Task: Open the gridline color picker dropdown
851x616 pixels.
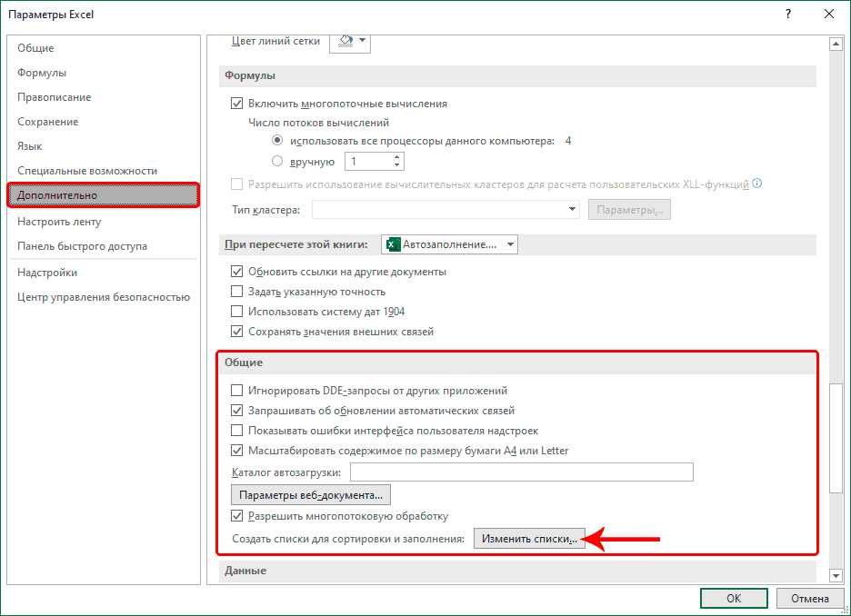Action: coord(350,42)
